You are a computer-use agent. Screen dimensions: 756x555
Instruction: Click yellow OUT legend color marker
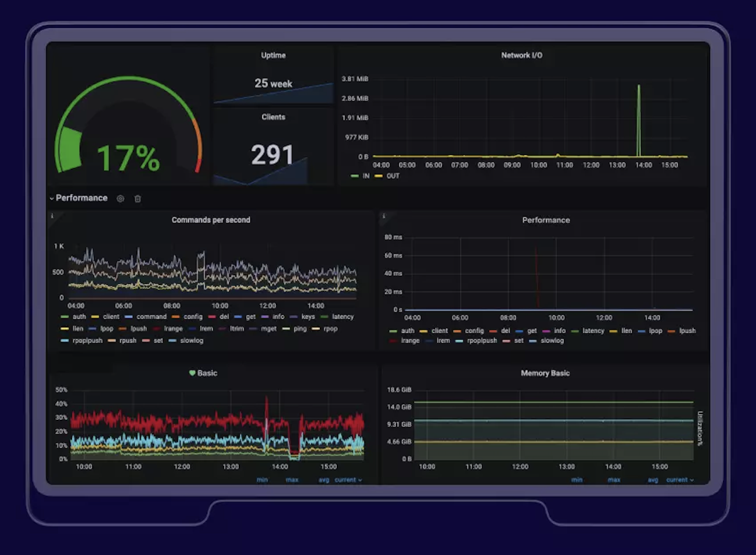tap(379, 176)
